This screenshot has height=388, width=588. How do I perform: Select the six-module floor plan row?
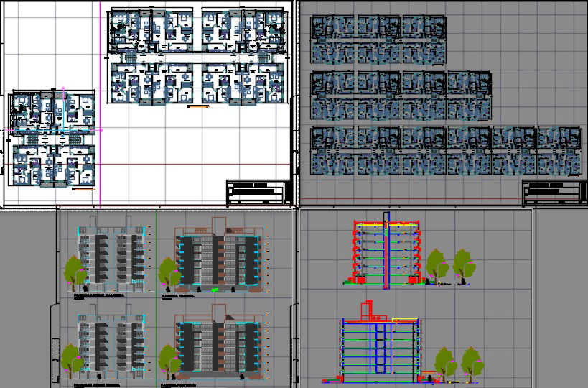point(447,151)
